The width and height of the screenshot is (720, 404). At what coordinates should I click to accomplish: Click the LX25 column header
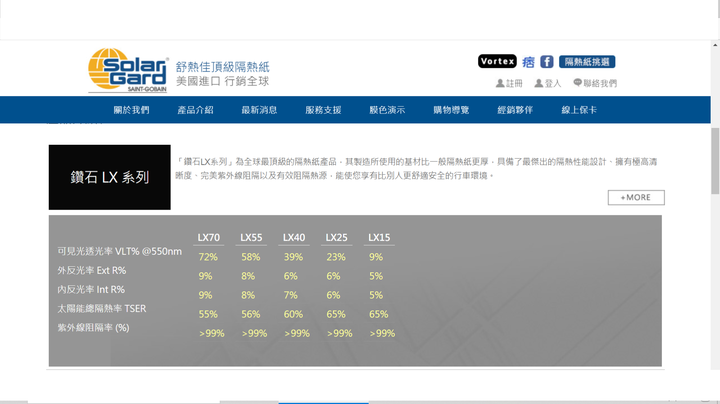(337, 237)
